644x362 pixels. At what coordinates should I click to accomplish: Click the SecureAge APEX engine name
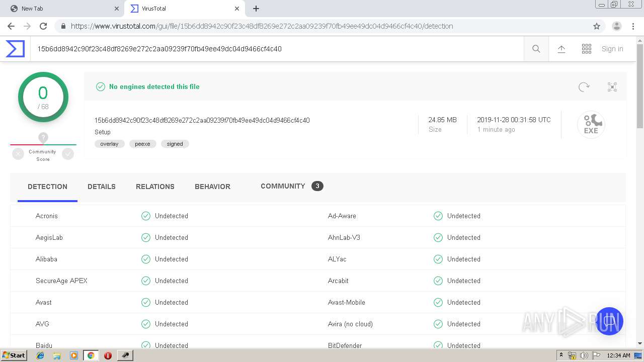(61, 281)
